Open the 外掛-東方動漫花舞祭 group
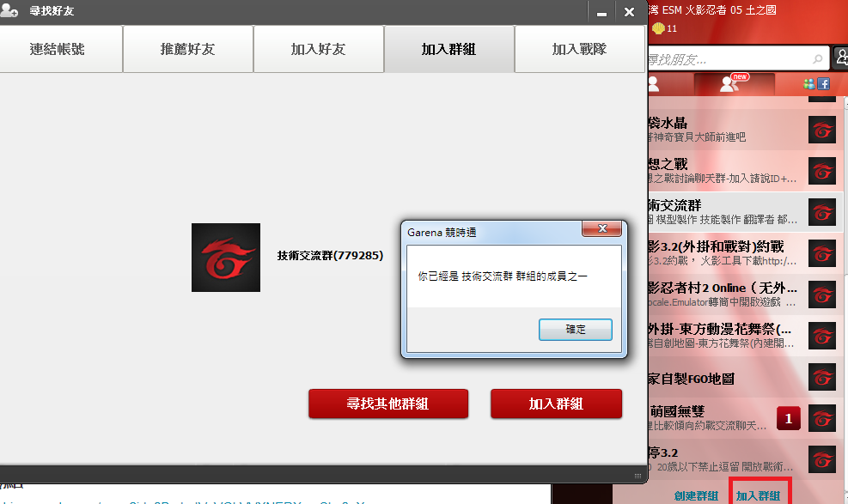Viewport: 848px width, 504px height. click(x=745, y=336)
